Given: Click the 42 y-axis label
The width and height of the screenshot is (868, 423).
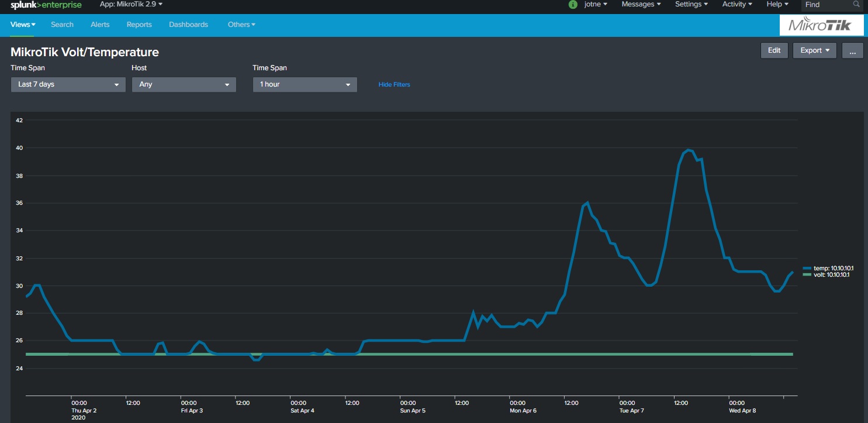Looking at the screenshot, I should 19,121.
